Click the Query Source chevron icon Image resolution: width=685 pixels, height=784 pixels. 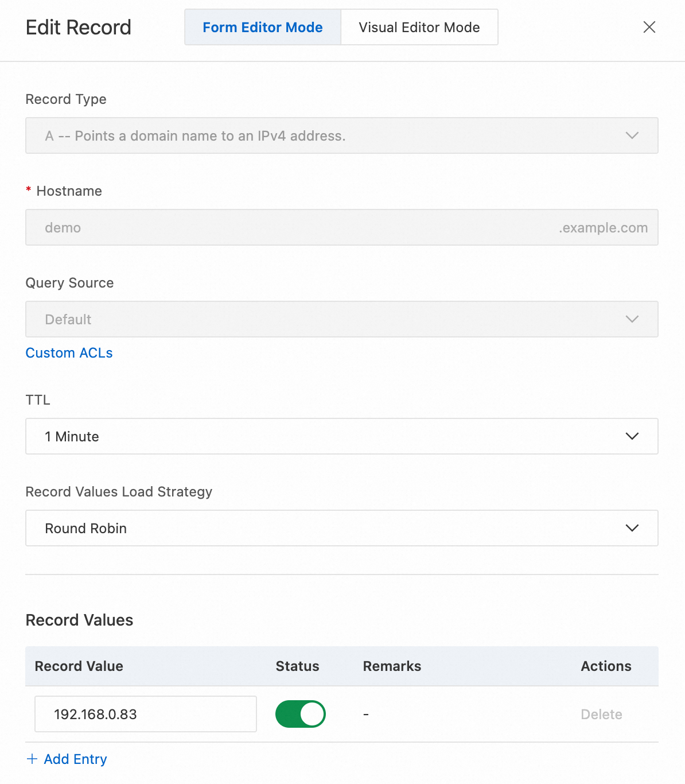point(632,319)
